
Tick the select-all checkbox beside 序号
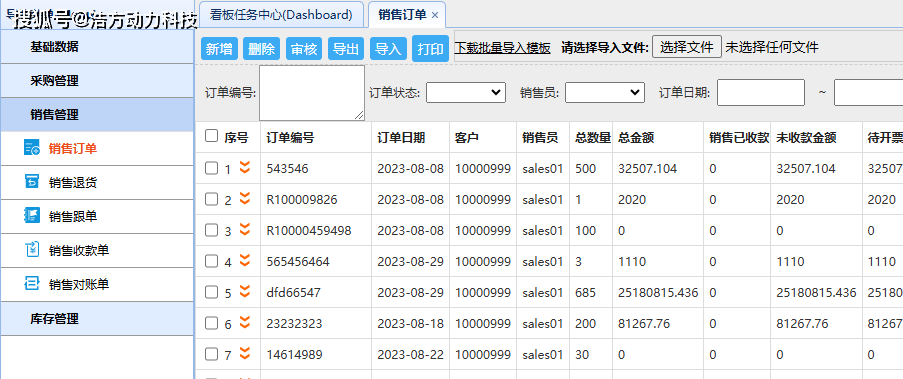point(211,136)
